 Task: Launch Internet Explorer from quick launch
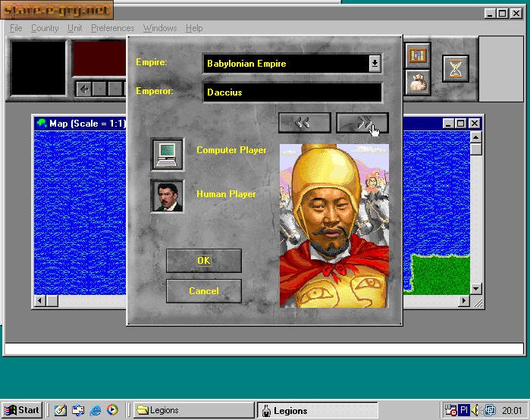click(x=96, y=410)
